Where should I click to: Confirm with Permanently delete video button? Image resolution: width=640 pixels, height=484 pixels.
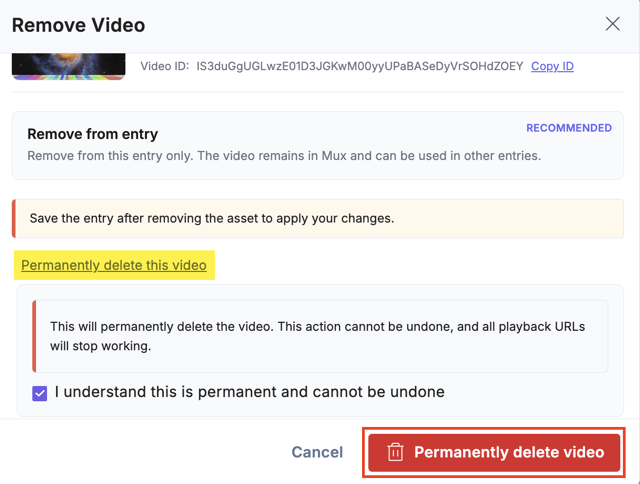[494, 453]
